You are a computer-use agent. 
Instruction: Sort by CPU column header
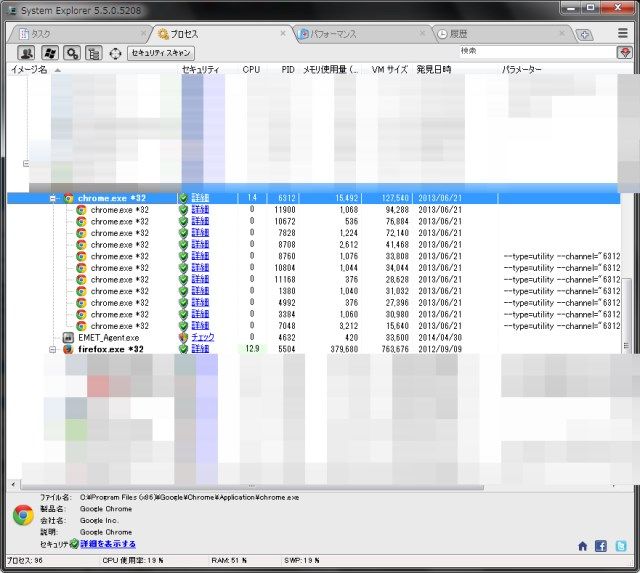(x=251, y=69)
